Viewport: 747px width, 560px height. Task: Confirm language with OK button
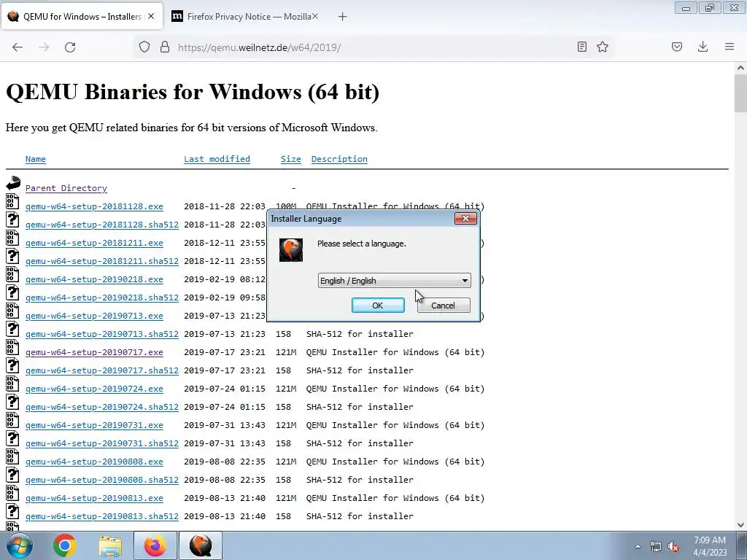[378, 306]
